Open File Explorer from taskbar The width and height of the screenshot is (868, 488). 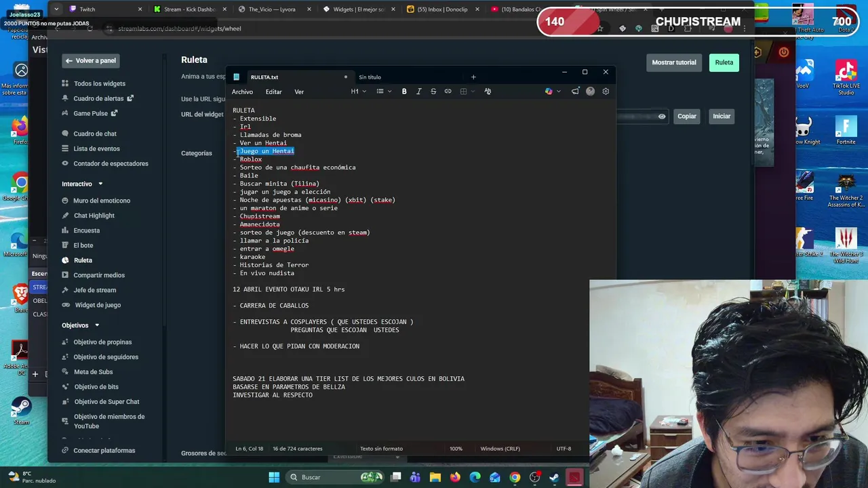pyautogui.click(x=435, y=477)
